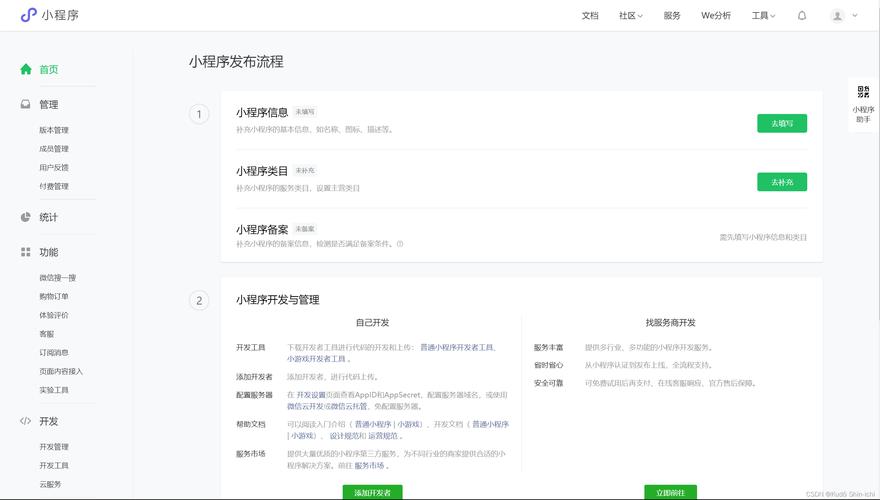The image size is (880, 500).
Task: Open notifications via the bell icon
Action: pyautogui.click(x=802, y=16)
